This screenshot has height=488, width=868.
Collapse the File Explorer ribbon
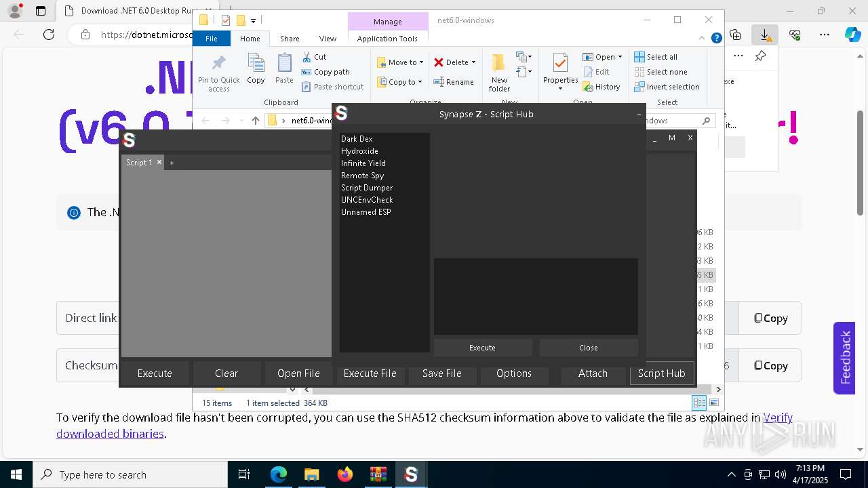[x=703, y=39]
